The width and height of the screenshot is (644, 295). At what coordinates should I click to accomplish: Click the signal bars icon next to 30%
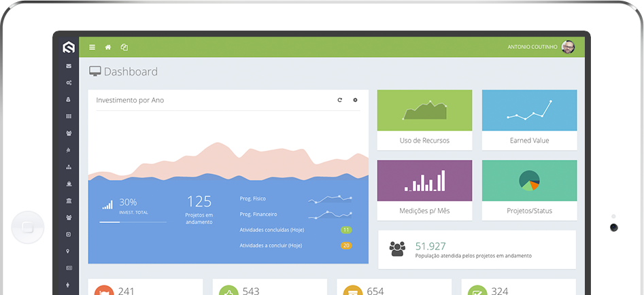[107, 205]
